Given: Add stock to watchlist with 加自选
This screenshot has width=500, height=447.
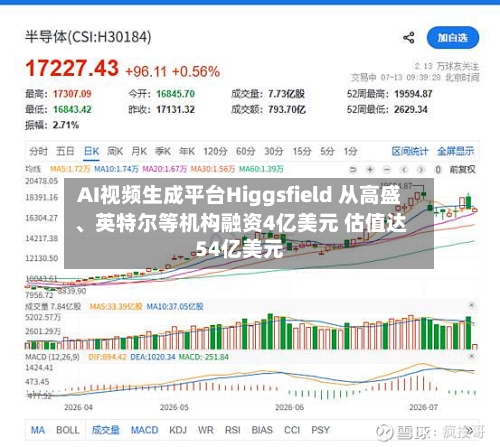Looking at the screenshot, I should (x=453, y=38).
